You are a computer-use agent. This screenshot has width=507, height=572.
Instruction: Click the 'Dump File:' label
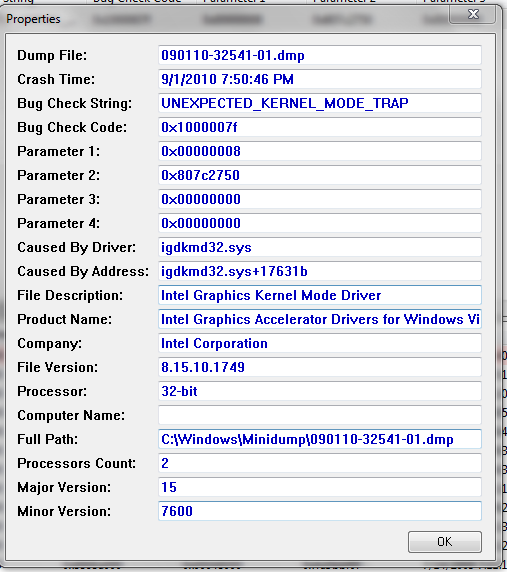coord(52,55)
